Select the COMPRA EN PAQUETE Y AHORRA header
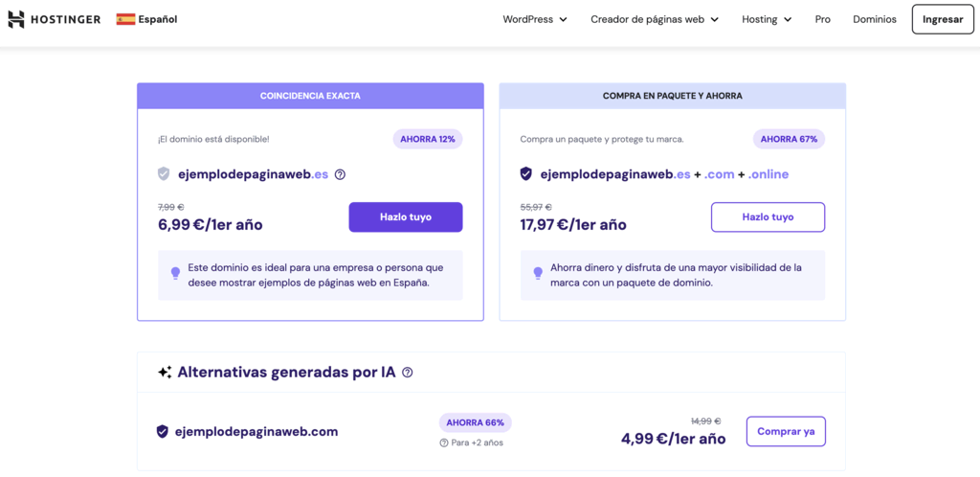The height and width of the screenshot is (477, 980). pos(673,97)
